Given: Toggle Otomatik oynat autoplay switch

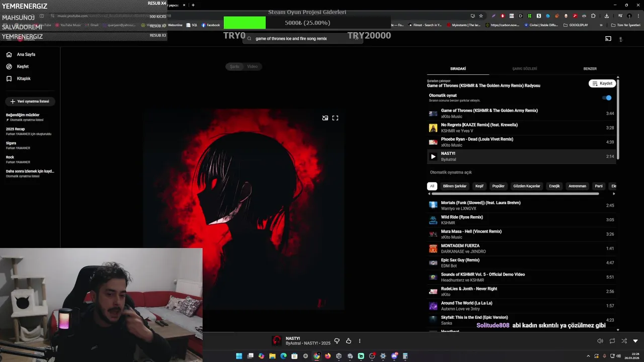Looking at the screenshot, I should (607, 98).
